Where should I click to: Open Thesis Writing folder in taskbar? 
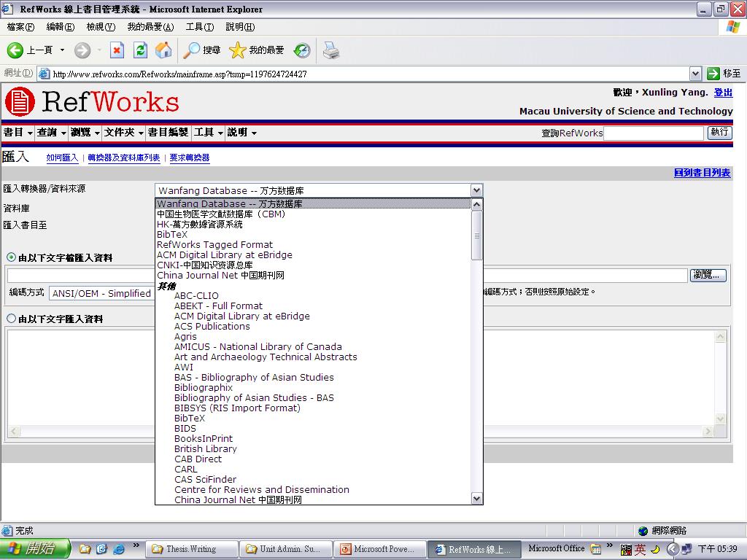[x=192, y=549]
